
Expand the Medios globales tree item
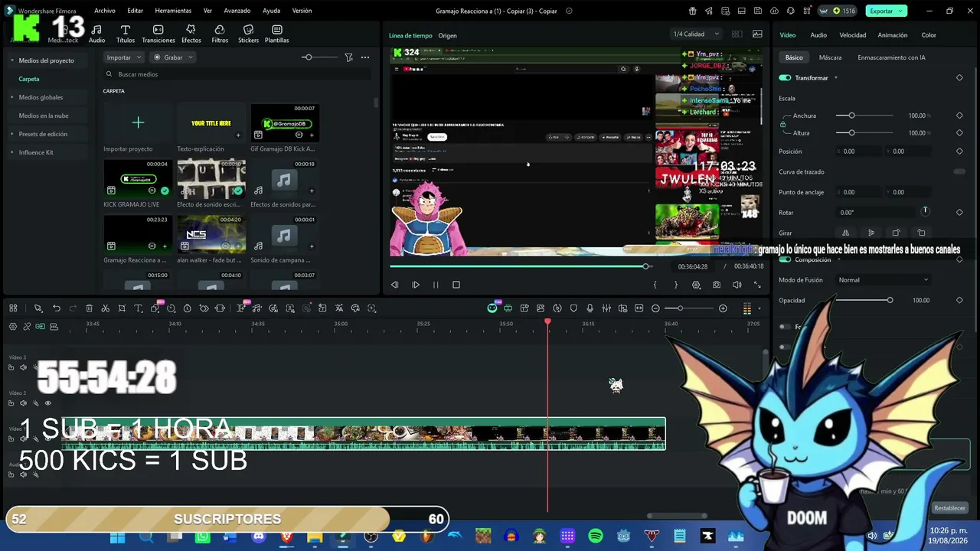click(12, 97)
